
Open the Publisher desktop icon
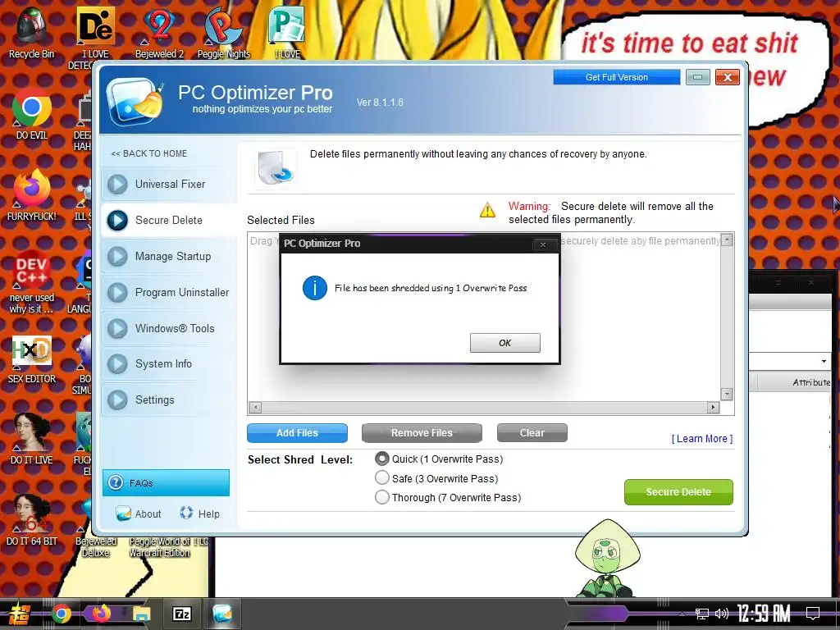pyautogui.click(x=287, y=33)
